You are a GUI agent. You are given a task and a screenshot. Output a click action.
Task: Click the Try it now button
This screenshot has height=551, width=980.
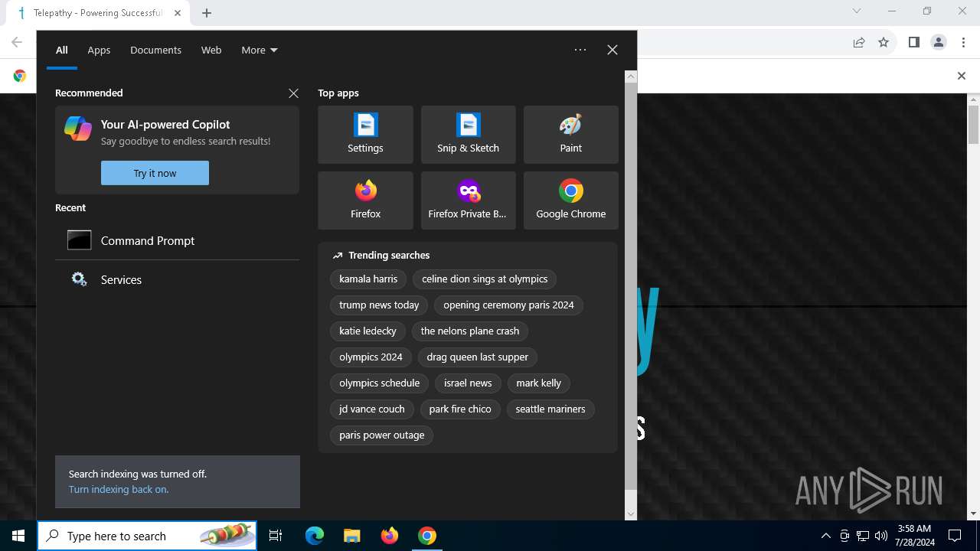pos(155,173)
